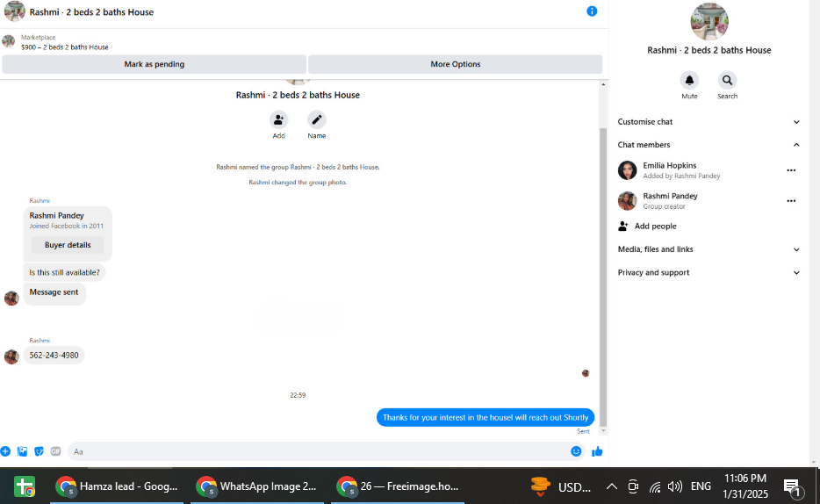Mute the chat using bell icon

click(689, 81)
